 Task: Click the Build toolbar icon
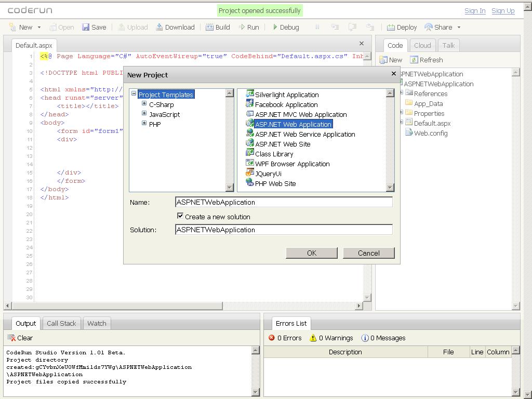pos(209,27)
